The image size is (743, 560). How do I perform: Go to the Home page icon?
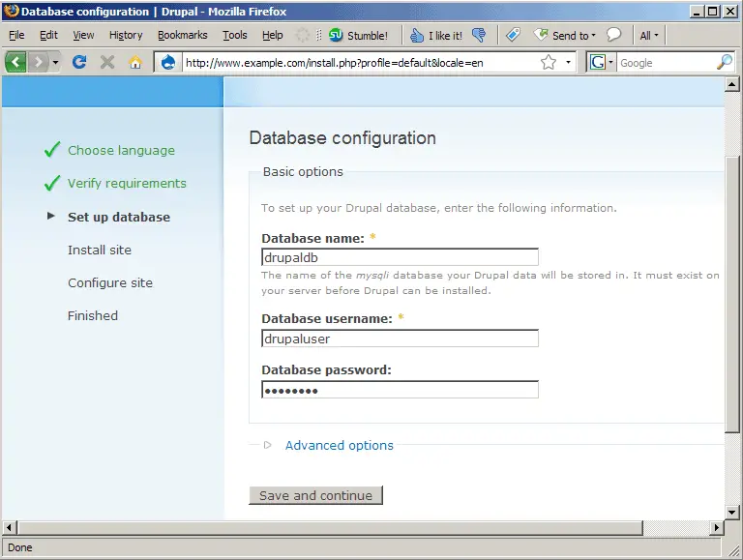(135, 62)
